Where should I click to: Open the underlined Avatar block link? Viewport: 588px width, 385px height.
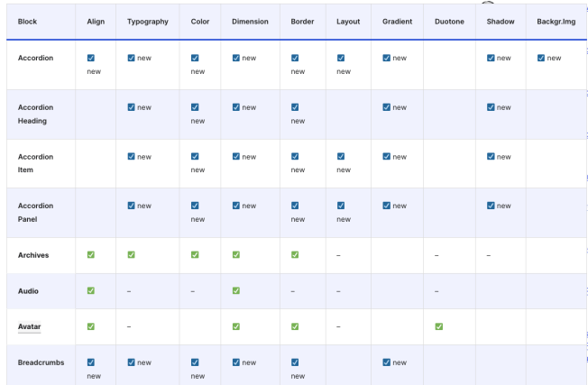coord(30,326)
